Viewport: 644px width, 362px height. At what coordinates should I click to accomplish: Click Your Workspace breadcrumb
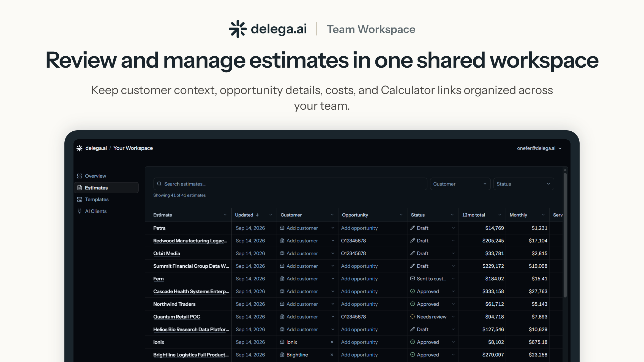[x=133, y=148]
